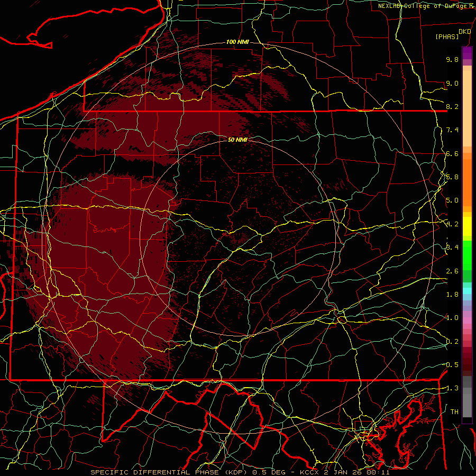This screenshot has height=476, width=476.
Task: Pick the purple swatch atop color bar
Action: pos(467,53)
